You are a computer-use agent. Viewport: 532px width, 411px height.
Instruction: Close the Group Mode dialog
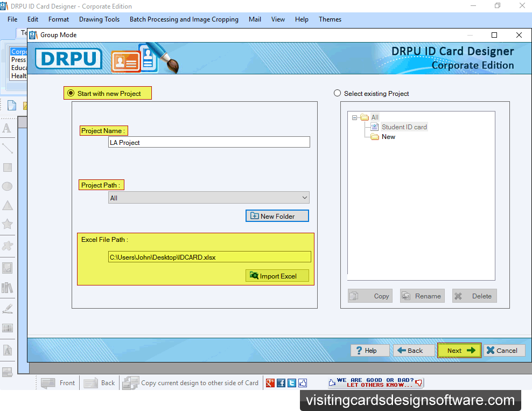click(x=519, y=35)
